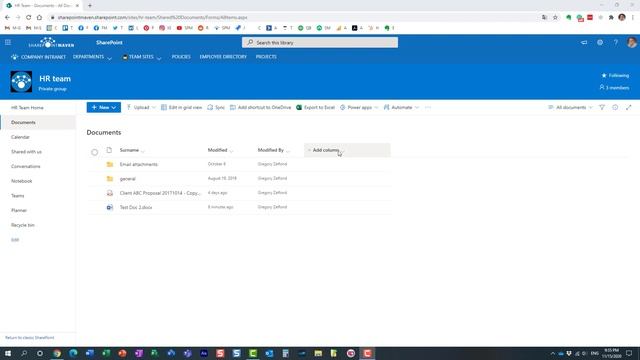Open the Modified By column header menu
The height and width of the screenshot is (360, 640).
pyautogui.click(x=273, y=150)
